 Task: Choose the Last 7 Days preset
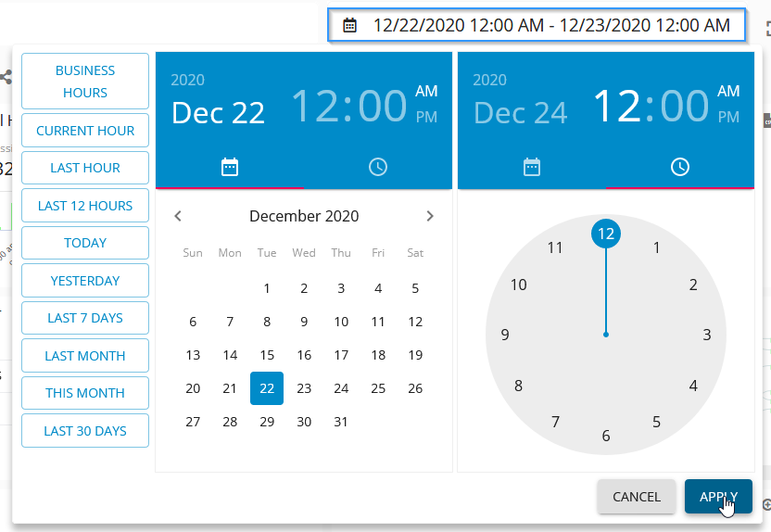click(x=85, y=318)
